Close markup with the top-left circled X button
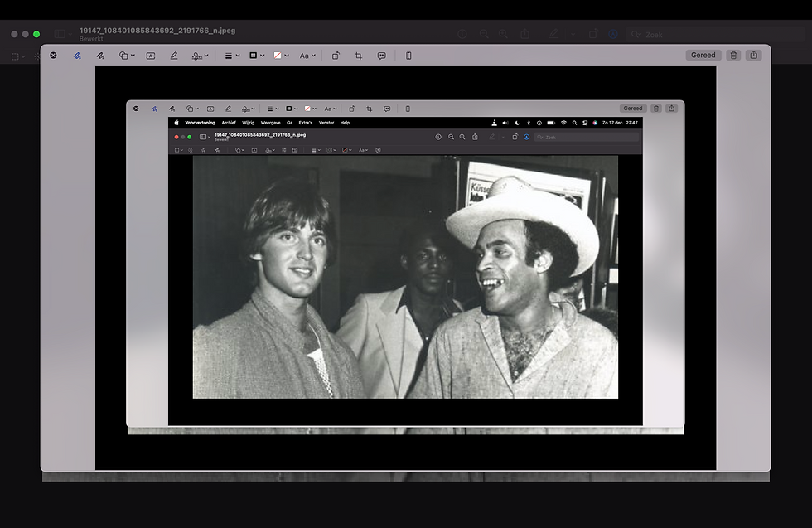This screenshot has height=528, width=812. (53, 56)
